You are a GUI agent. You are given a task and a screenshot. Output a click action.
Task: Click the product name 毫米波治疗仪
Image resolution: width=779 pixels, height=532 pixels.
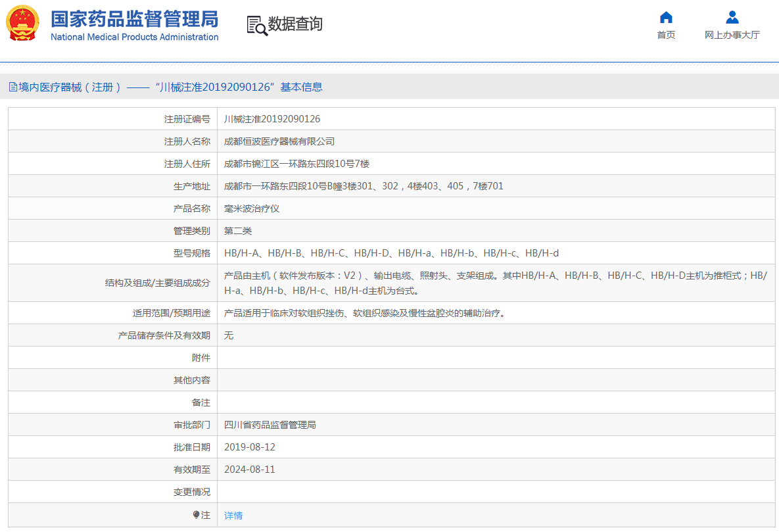(x=252, y=208)
